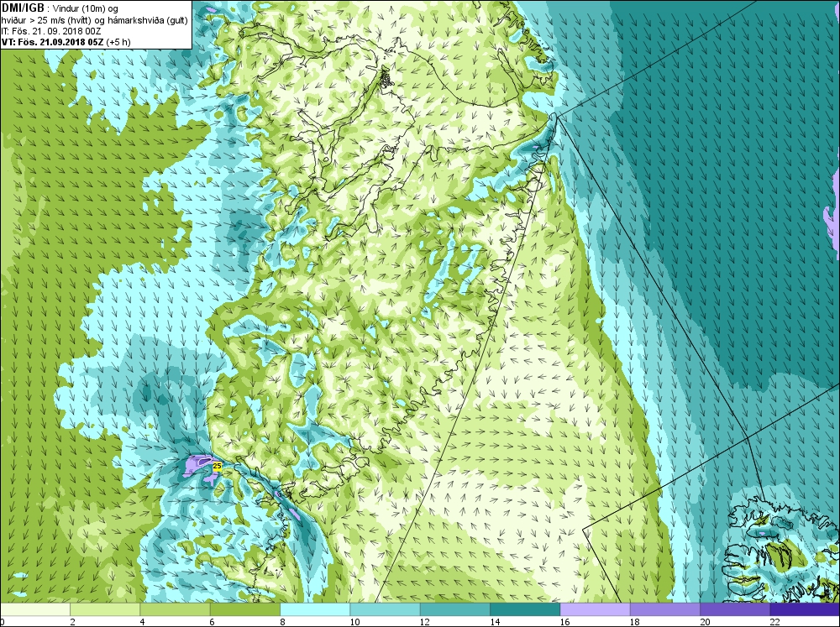Image resolution: width=840 pixels, height=627 pixels.
Task: Click the scale value 20
Action: 705,622
